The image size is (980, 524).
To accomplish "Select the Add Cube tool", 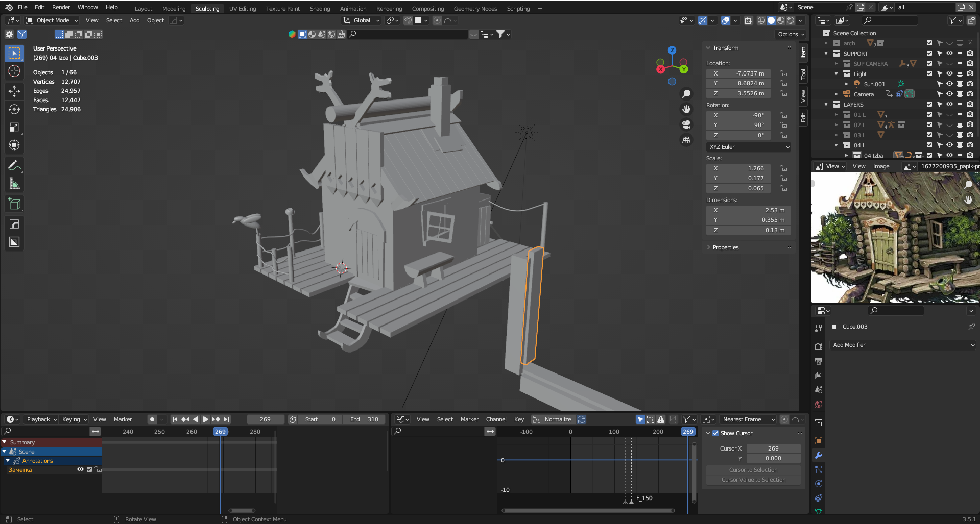I will (x=14, y=204).
